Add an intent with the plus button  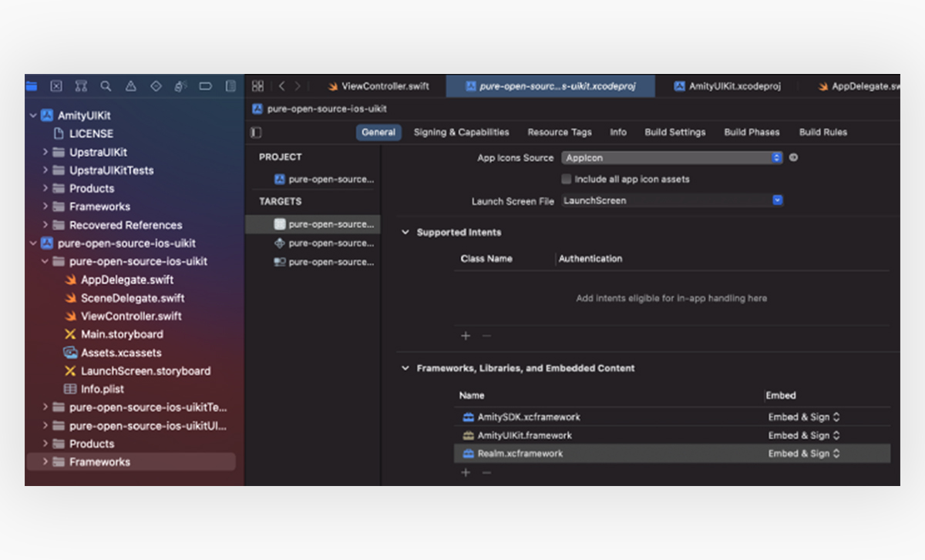pyautogui.click(x=465, y=336)
